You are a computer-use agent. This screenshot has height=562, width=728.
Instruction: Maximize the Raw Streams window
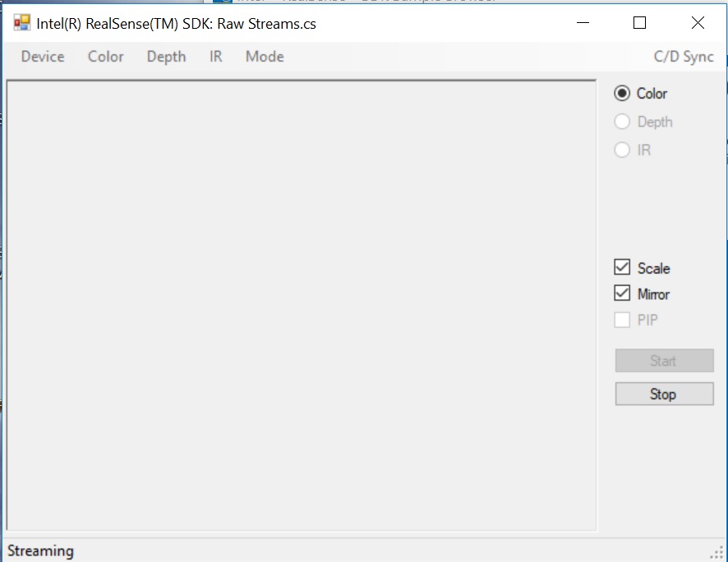[639, 23]
